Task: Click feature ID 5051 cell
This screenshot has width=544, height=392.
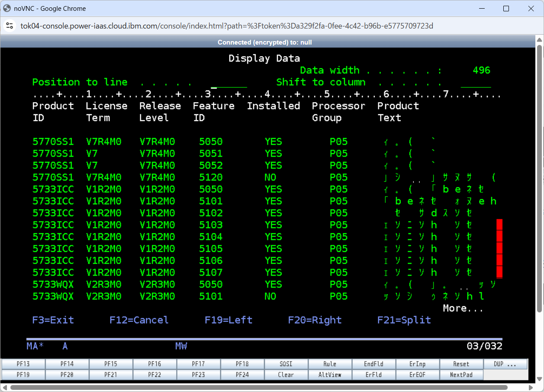Action: click(x=211, y=154)
